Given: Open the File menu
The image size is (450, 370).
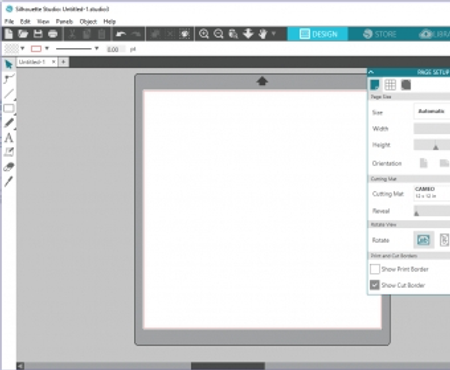Looking at the screenshot, I should pyautogui.click(x=9, y=22).
